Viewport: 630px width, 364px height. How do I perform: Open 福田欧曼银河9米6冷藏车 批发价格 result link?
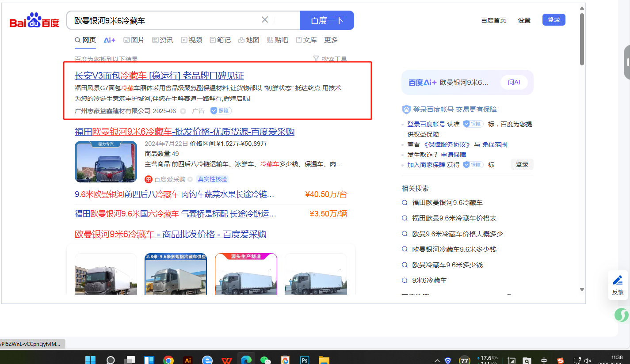click(x=184, y=132)
